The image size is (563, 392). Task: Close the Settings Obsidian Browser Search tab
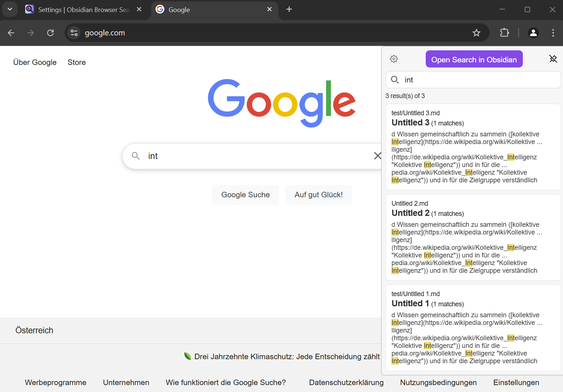click(139, 9)
